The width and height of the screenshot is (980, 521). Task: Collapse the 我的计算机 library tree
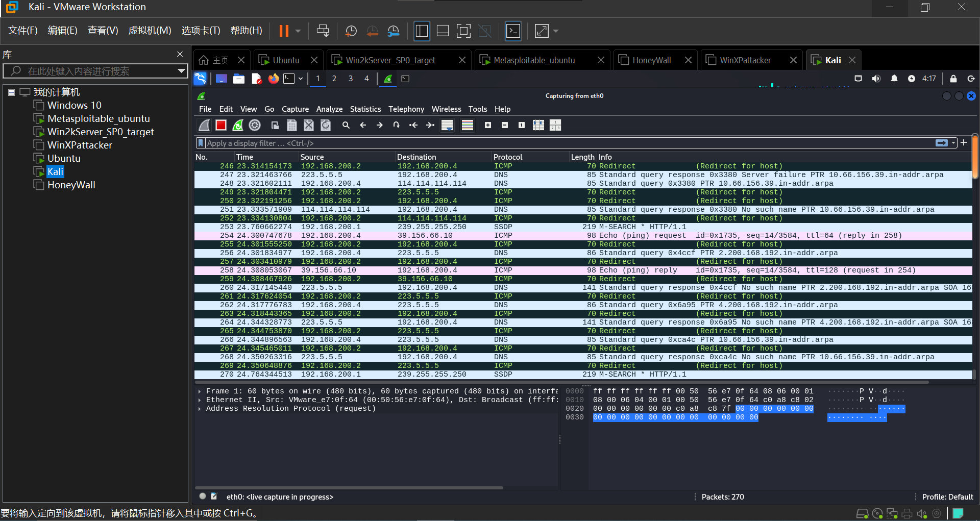click(11, 92)
